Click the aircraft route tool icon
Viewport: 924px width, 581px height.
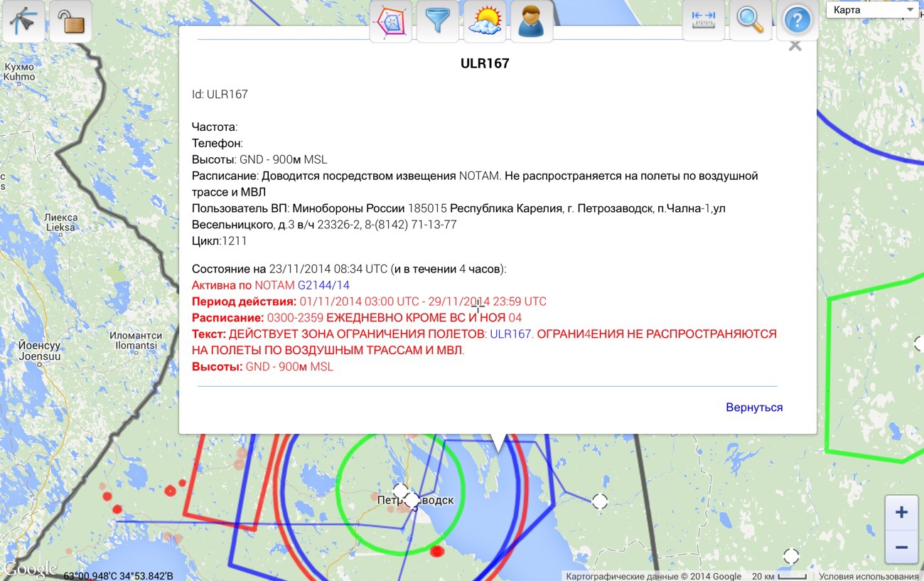(x=24, y=21)
